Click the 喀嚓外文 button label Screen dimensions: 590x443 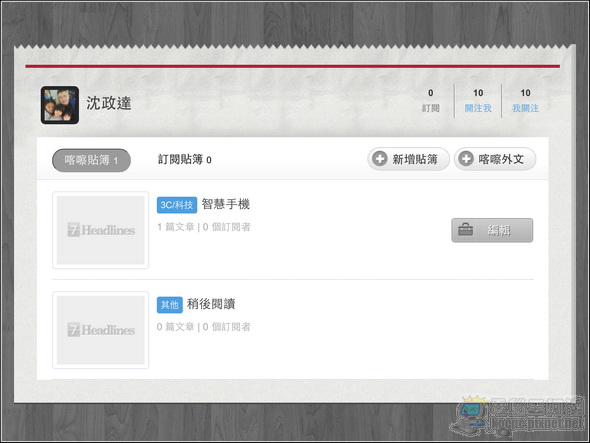pyautogui.click(x=501, y=159)
